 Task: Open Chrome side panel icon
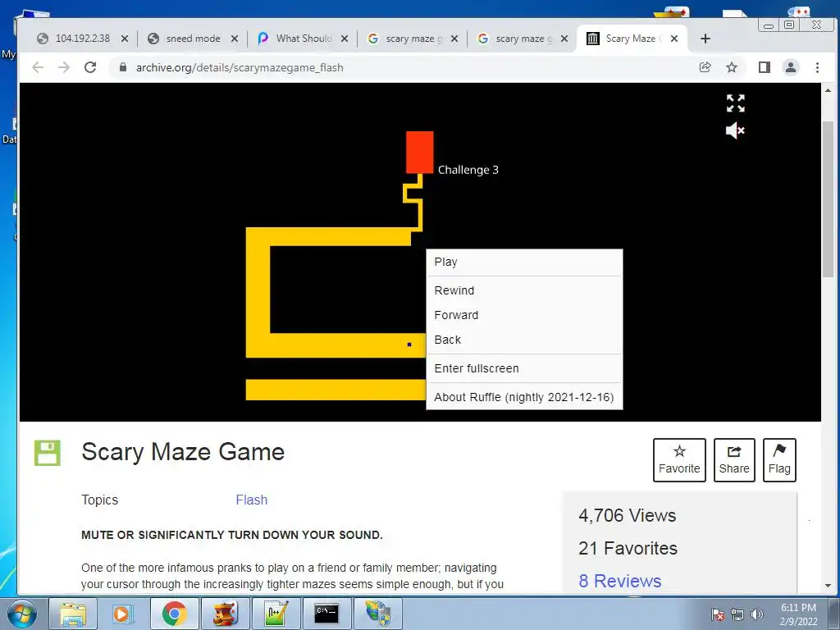(x=765, y=67)
